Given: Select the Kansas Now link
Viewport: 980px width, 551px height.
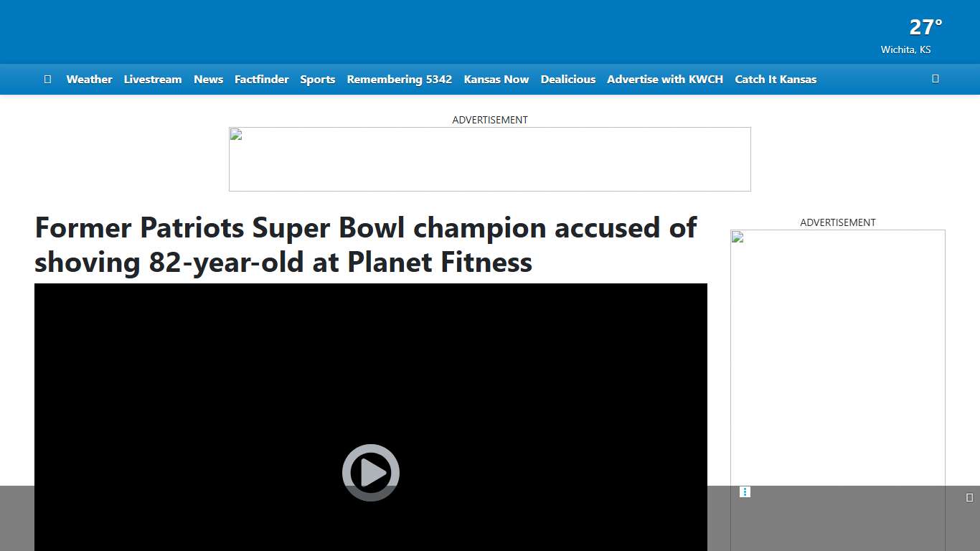Looking at the screenshot, I should pyautogui.click(x=496, y=79).
